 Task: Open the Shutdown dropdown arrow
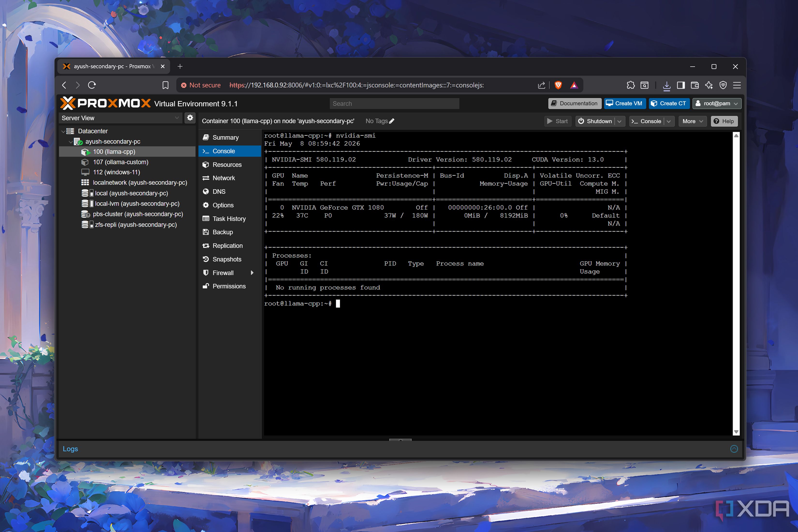point(620,121)
